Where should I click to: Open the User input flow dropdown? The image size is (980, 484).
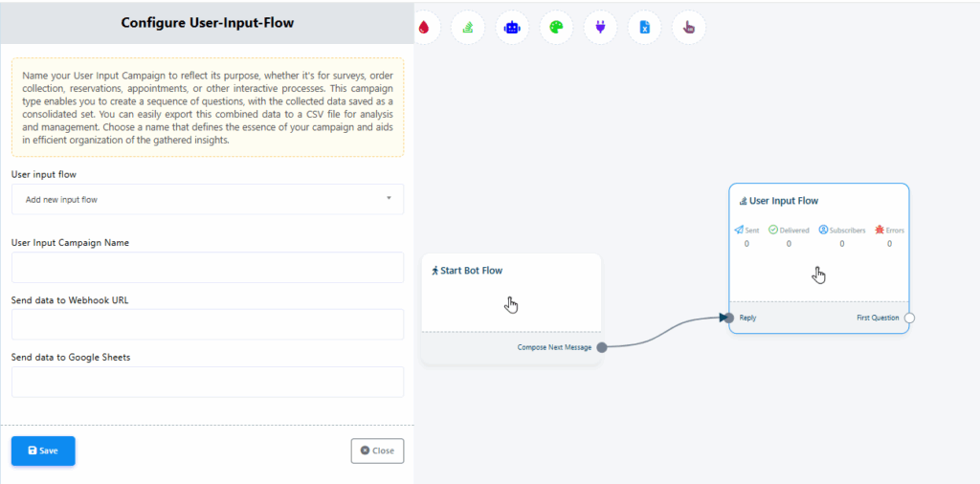[x=208, y=199]
